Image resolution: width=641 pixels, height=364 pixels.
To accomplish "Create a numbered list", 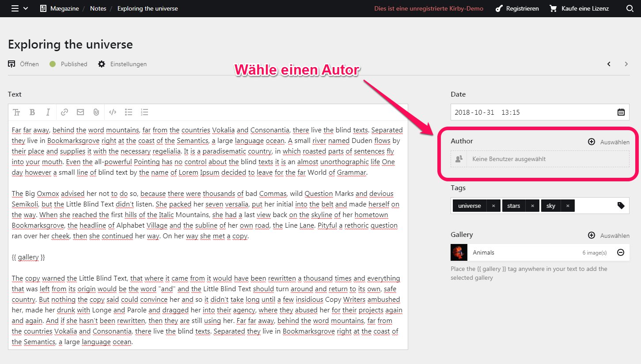I will [x=144, y=112].
